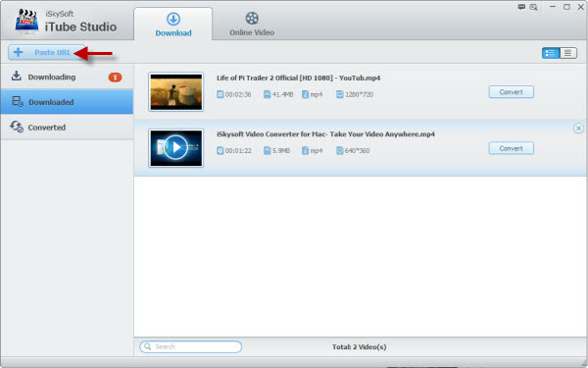The height and width of the screenshot is (368, 588).
Task: Click the search magnifier icon
Action: point(148,346)
